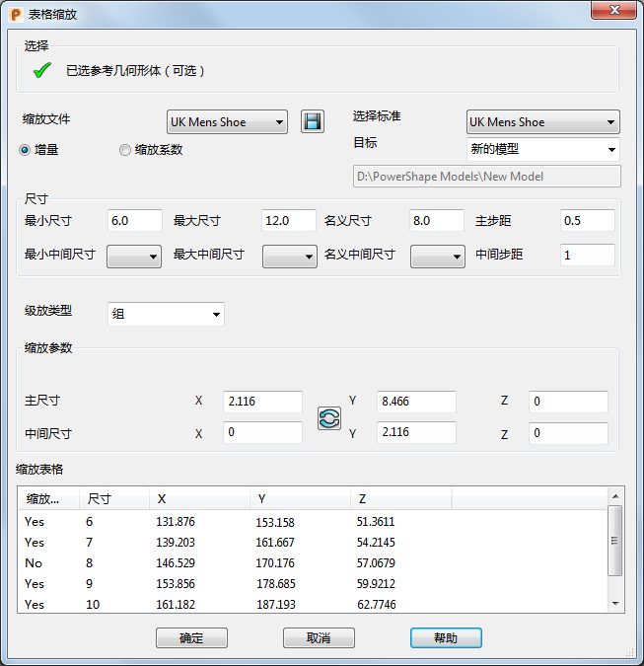Click the Z value 62.7746
644x666 pixels.
click(x=377, y=605)
